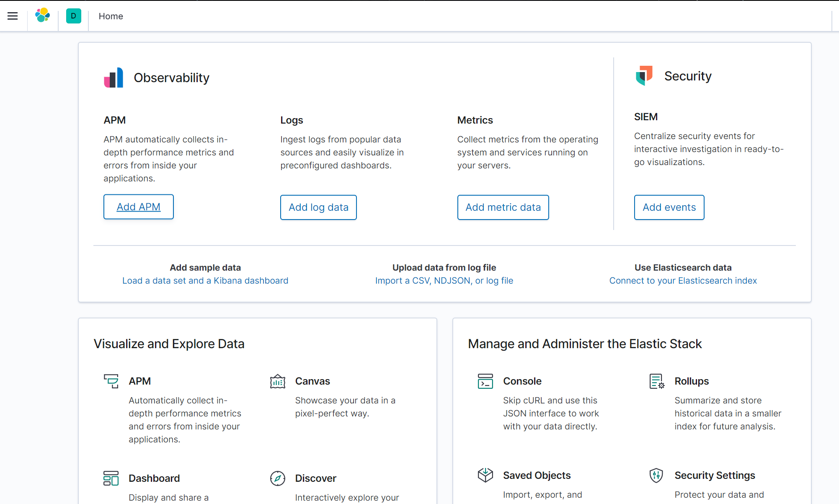
Task: Click the Elastic logo icon
Action: coord(42,16)
